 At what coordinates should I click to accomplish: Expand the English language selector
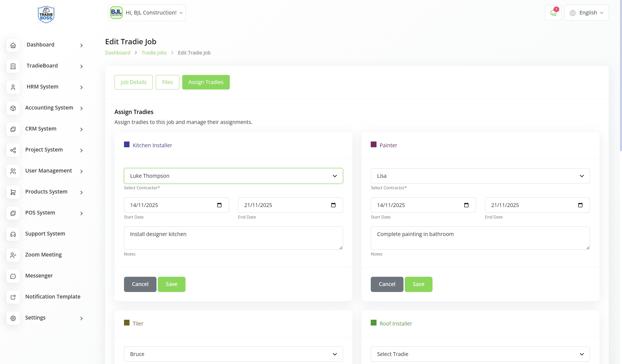(586, 13)
